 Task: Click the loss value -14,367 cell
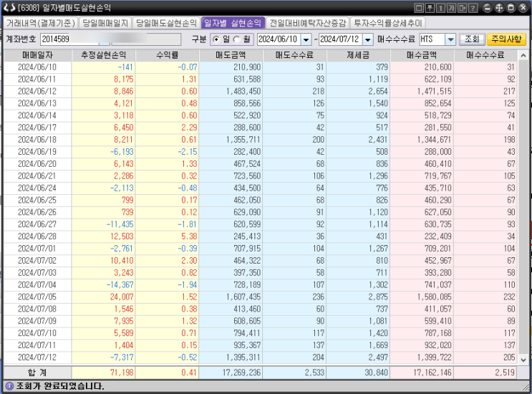pos(104,284)
